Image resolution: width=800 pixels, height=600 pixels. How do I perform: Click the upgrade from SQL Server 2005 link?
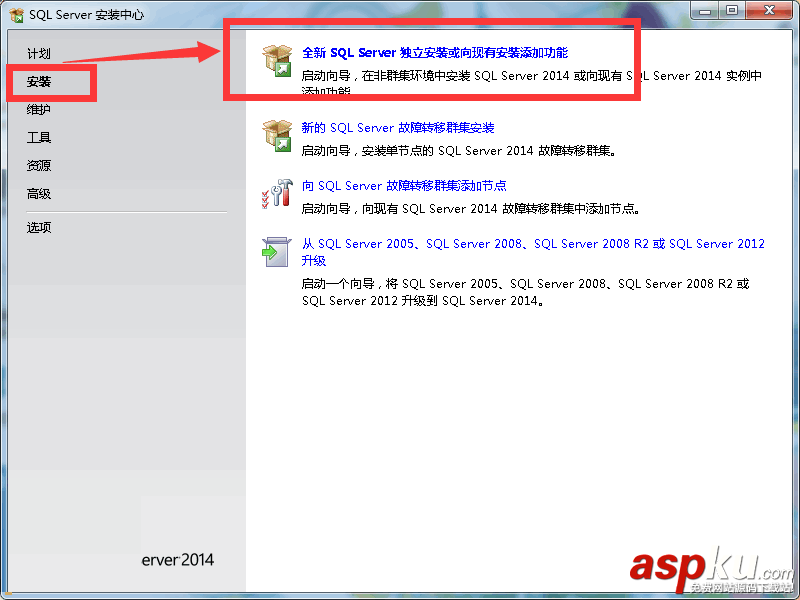533,252
